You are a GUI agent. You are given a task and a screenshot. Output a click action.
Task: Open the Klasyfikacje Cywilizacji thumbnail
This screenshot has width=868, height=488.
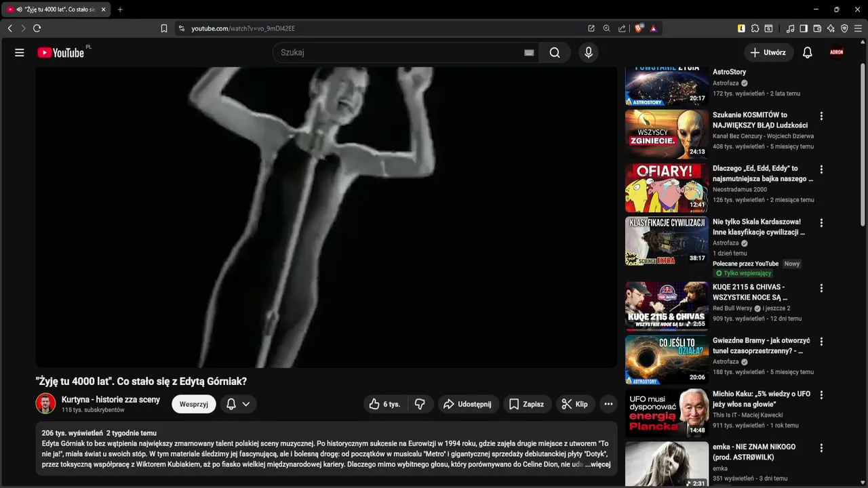[x=667, y=241]
